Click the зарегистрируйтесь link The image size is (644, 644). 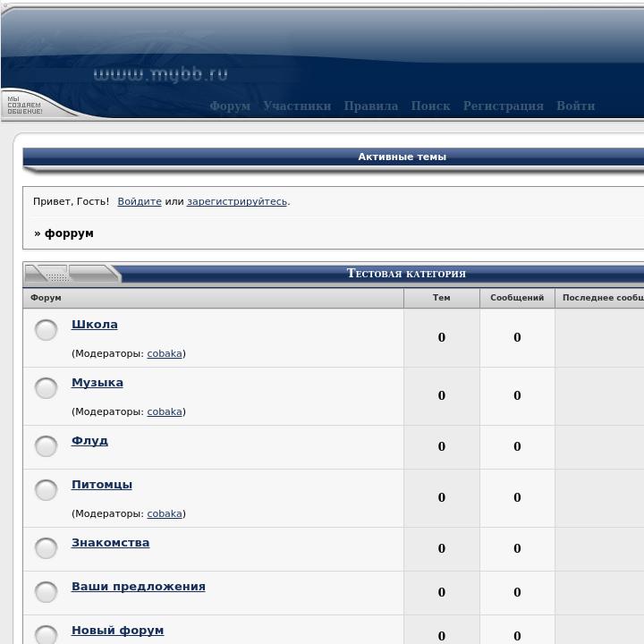pyautogui.click(x=237, y=201)
